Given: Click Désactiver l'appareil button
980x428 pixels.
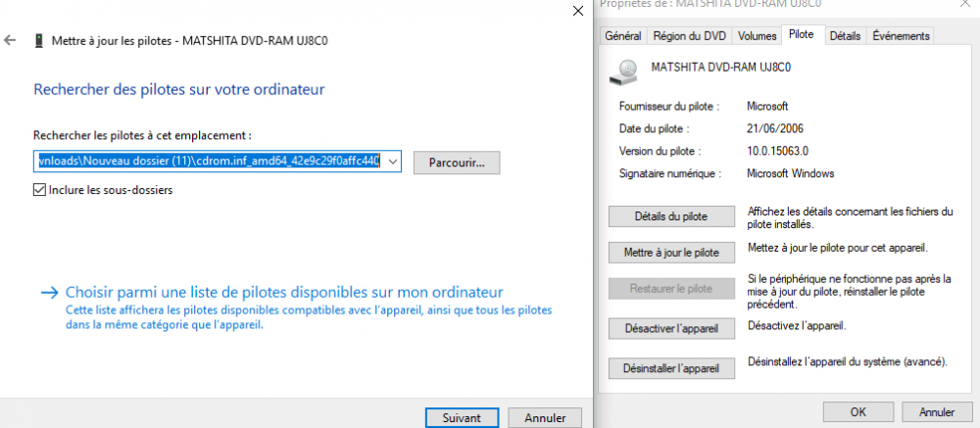Looking at the screenshot, I should (671, 328).
